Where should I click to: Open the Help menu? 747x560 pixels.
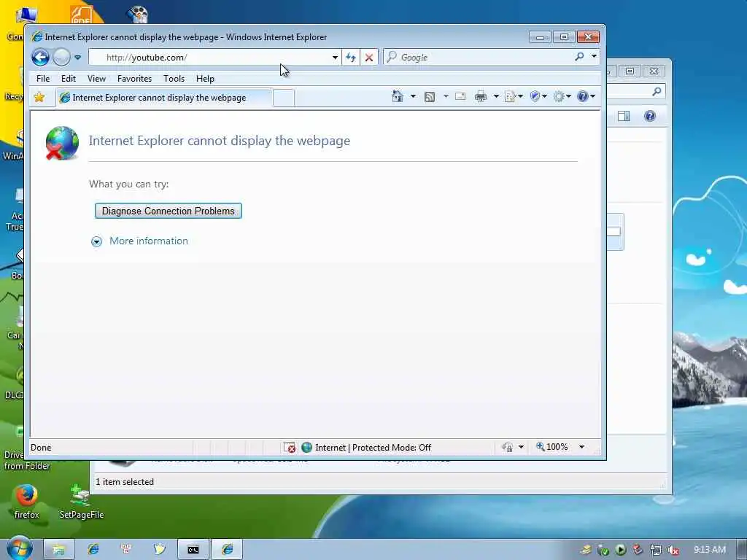pyautogui.click(x=205, y=79)
